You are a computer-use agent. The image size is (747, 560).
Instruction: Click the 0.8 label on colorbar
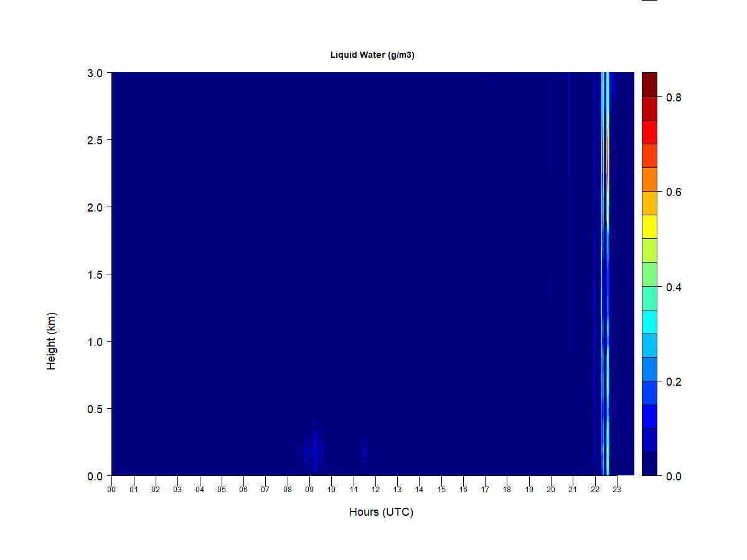point(674,98)
